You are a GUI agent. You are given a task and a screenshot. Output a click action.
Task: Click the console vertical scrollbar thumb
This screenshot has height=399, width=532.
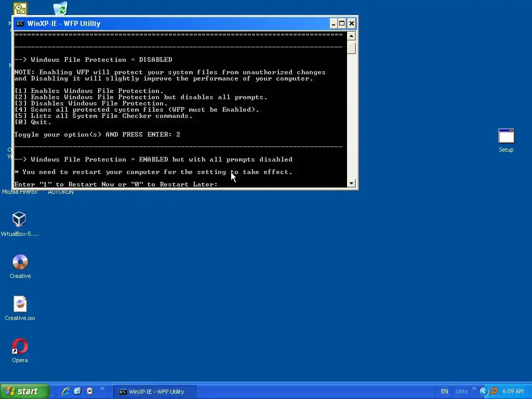click(351, 47)
